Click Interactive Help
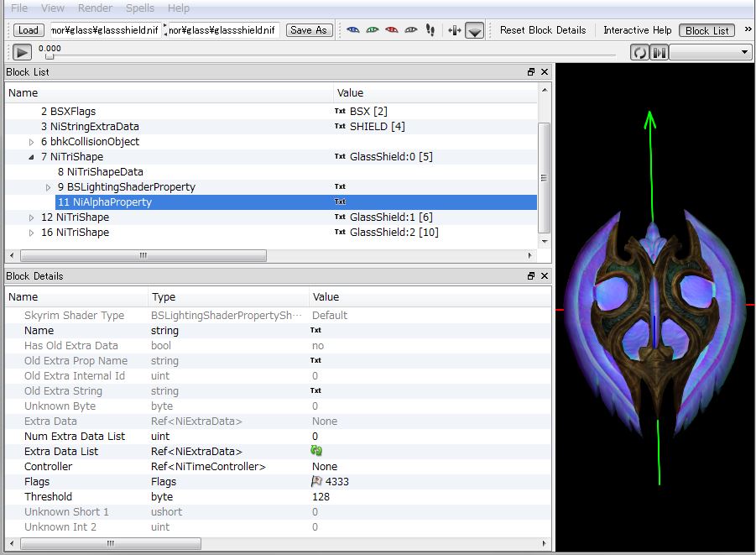This screenshot has height=555, width=756. point(638,30)
